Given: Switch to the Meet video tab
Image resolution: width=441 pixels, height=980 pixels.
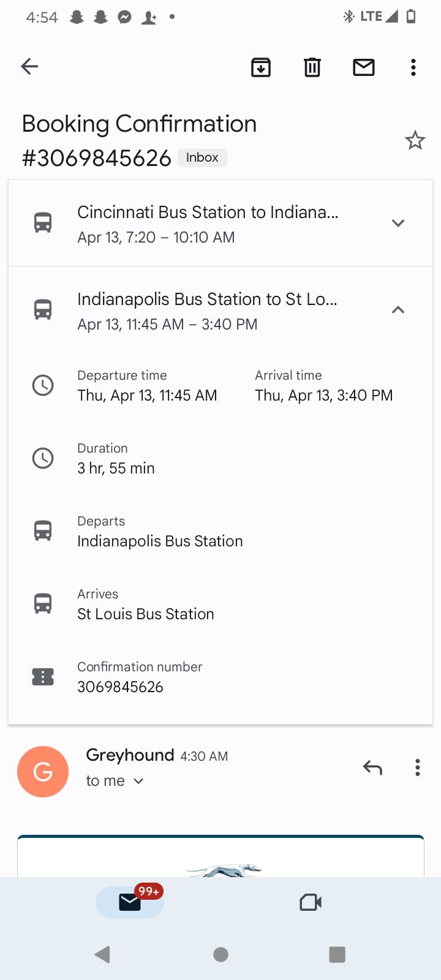Looking at the screenshot, I should 311,902.
